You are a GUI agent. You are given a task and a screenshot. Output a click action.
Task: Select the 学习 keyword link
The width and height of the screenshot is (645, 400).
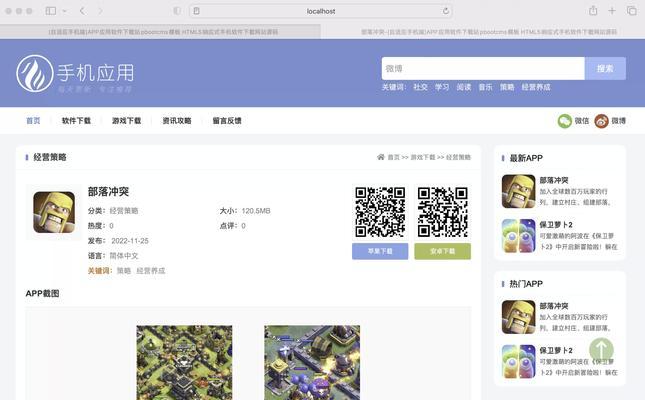tap(442, 87)
